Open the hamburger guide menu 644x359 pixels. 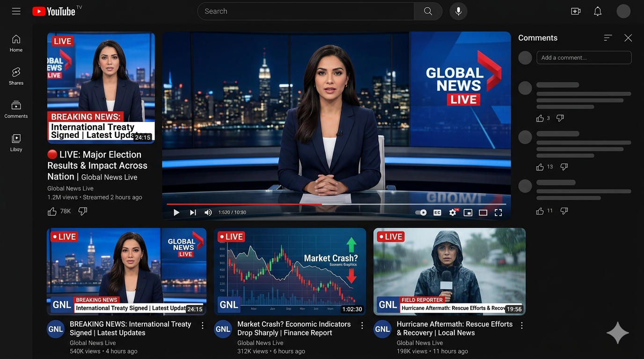pyautogui.click(x=16, y=11)
